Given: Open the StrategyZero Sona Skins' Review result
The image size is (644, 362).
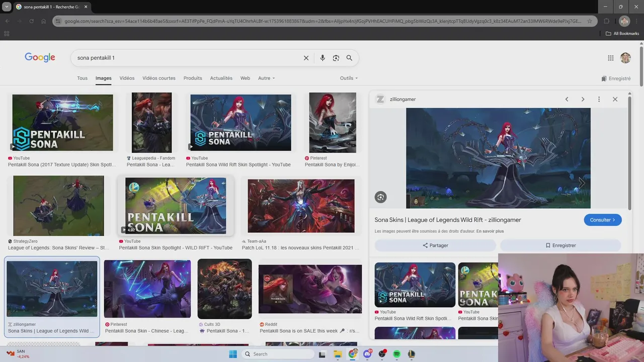Looking at the screenshot, I should coord(58,206).
